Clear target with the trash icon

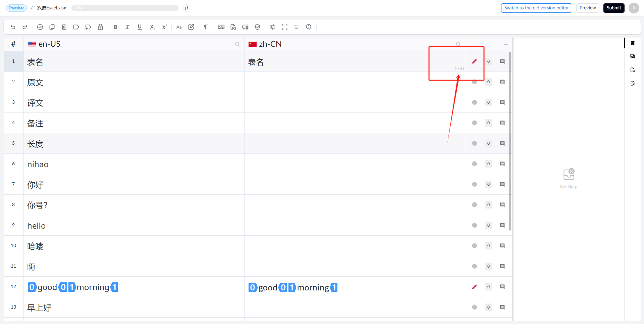pos(64,27)
